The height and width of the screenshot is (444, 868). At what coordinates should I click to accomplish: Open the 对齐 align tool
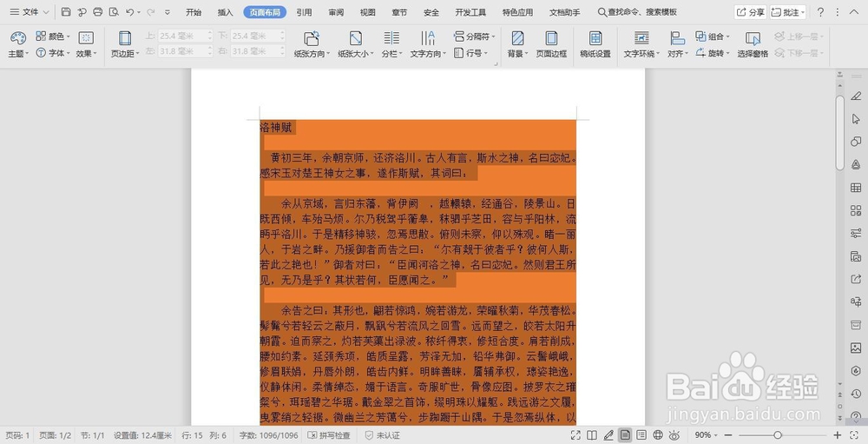[x=678, y=44]
